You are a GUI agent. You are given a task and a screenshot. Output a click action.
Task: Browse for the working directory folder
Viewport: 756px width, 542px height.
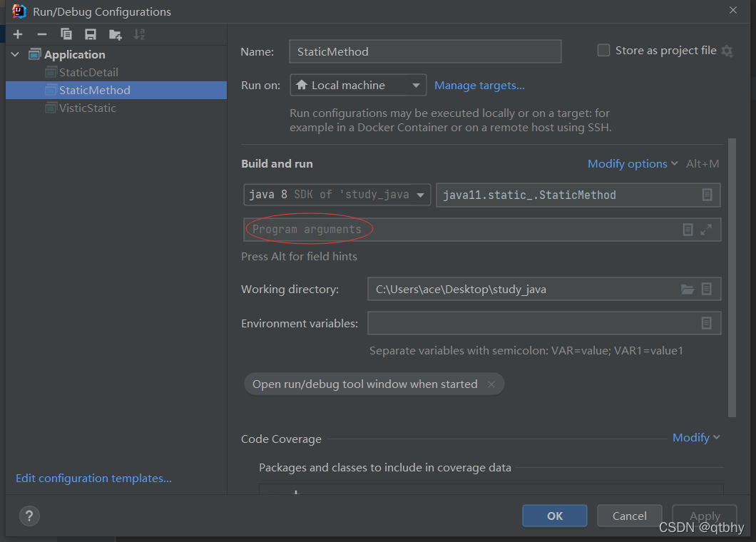(687, 289)
